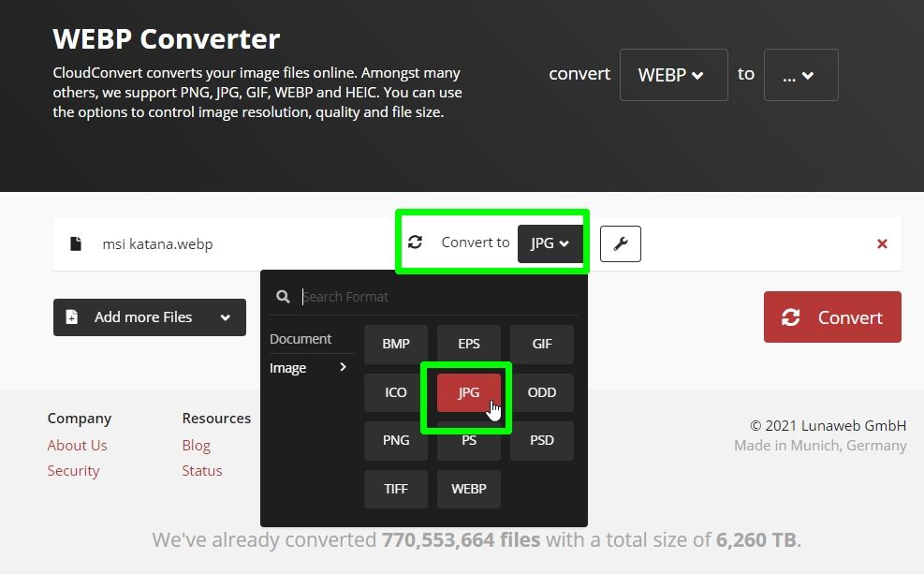This screenshot has height=574, width=924.
Task: Open the "..." target format dropdown
Action: point(800,74)
